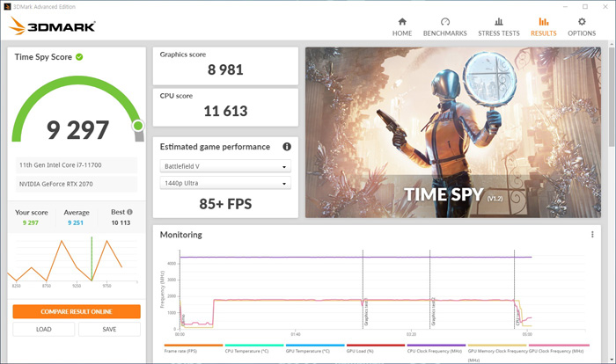Click the Time Spy score 9 297
This screenshot has height=364, width=616.
pos(77,130)
